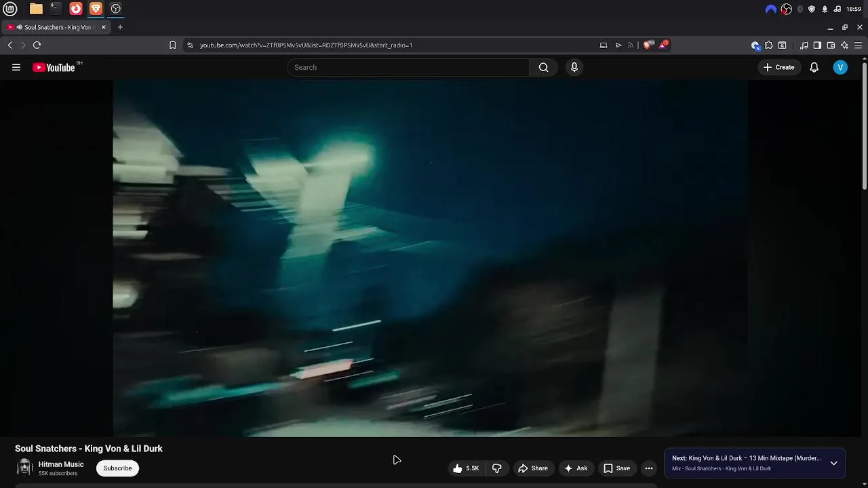Click the Brave Shields lion icon
Screen dimensions: 868x488
pos(647,45)
